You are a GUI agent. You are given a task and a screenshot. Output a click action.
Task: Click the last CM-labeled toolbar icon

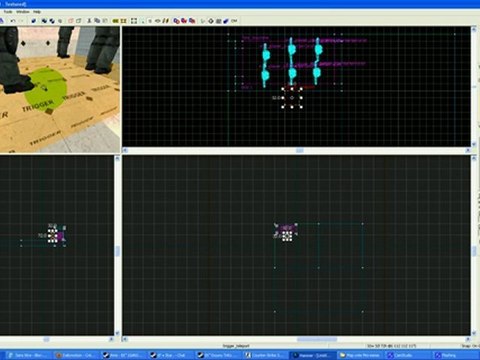click(x=234, y=21)
